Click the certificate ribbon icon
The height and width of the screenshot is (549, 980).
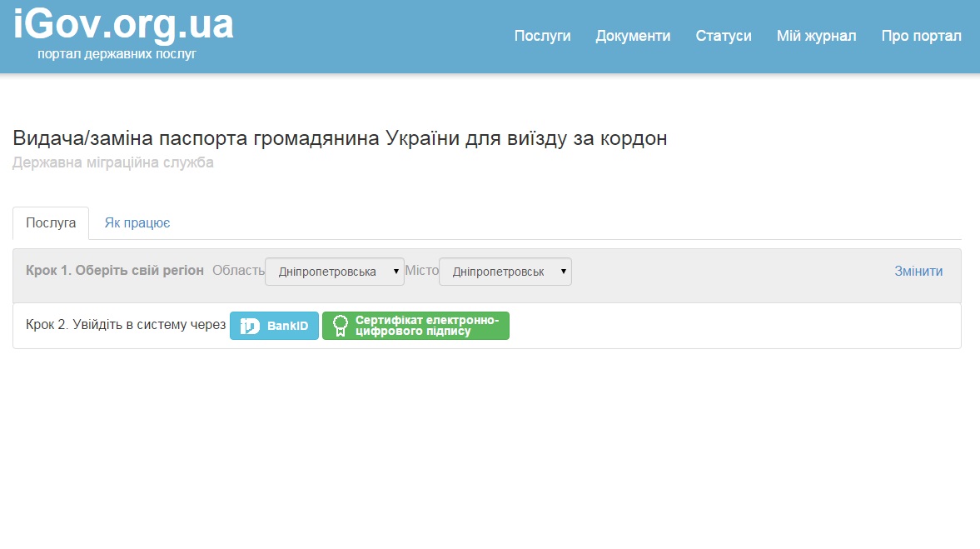point(340,326)
